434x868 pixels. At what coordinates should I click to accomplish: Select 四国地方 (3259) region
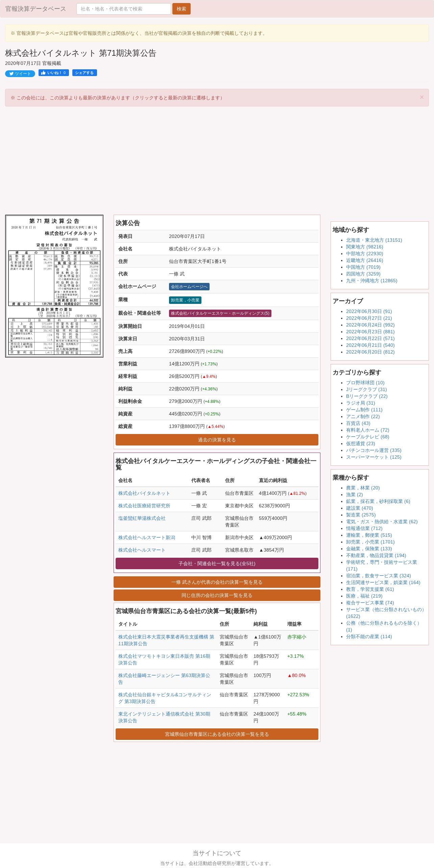click(363, 274)
